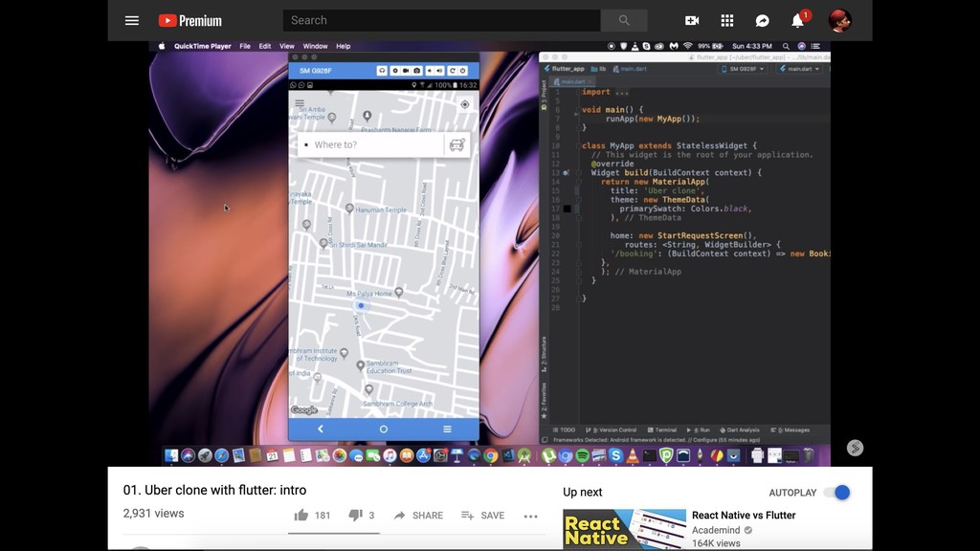Image resolution: width=980 pixels, height=551 pixels.
Task: Open the YouTube apps grid
Action: coord(727,20)
